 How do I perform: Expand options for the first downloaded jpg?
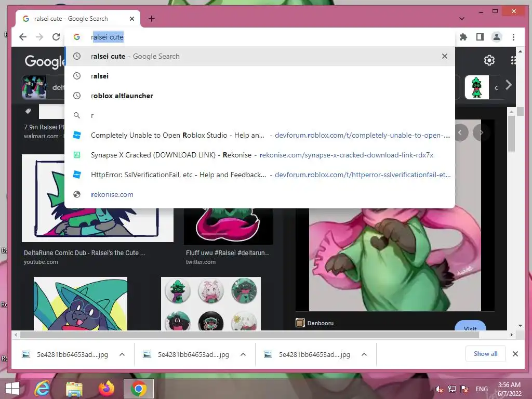[x=122, y=354]
